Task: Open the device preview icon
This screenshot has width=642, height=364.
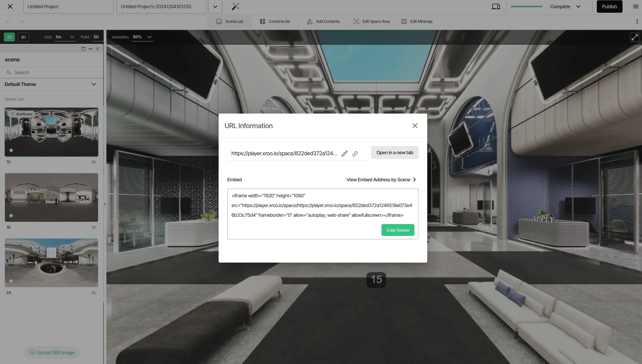Action: click(x=496, y=7)
